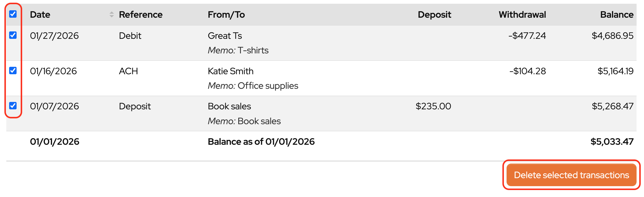This screenshot has width=644, height=197.
Task: Click the Deposit column header
Action: [x=434, y=15]
